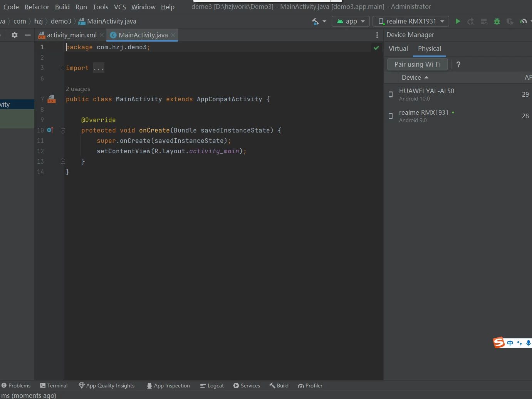Click Run with Coverage icon
This screenshot has width=532, height=399.
[510, 21]
